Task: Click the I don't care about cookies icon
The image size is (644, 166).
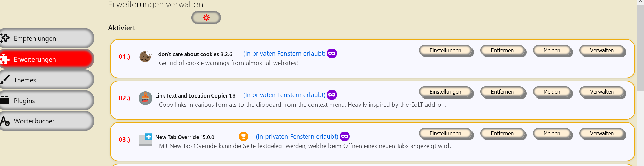Action: [x=145, y=56]
